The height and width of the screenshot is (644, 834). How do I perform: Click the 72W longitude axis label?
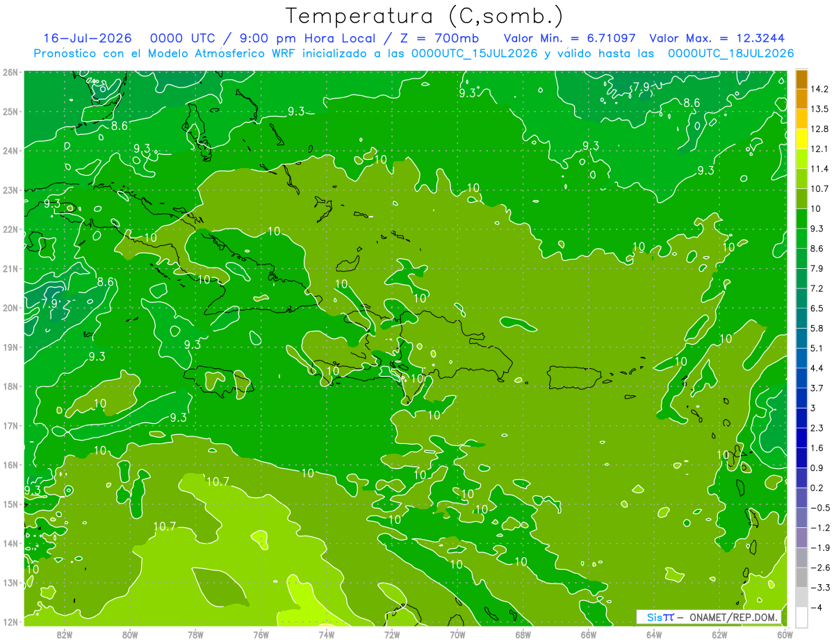pos(392,634)
